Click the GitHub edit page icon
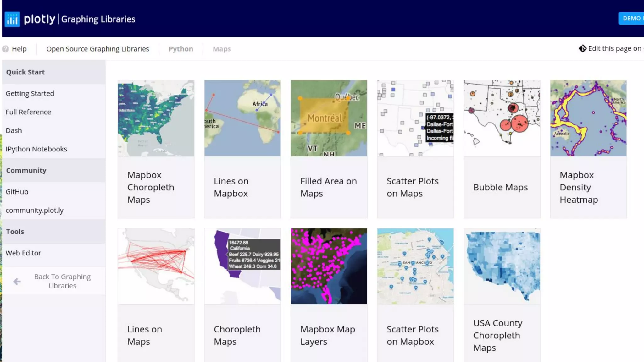 582,48
